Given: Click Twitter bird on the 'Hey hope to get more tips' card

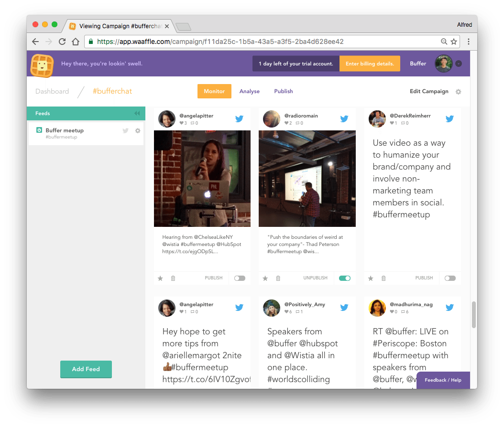Looking at the screenshot, I should [239, 308].
